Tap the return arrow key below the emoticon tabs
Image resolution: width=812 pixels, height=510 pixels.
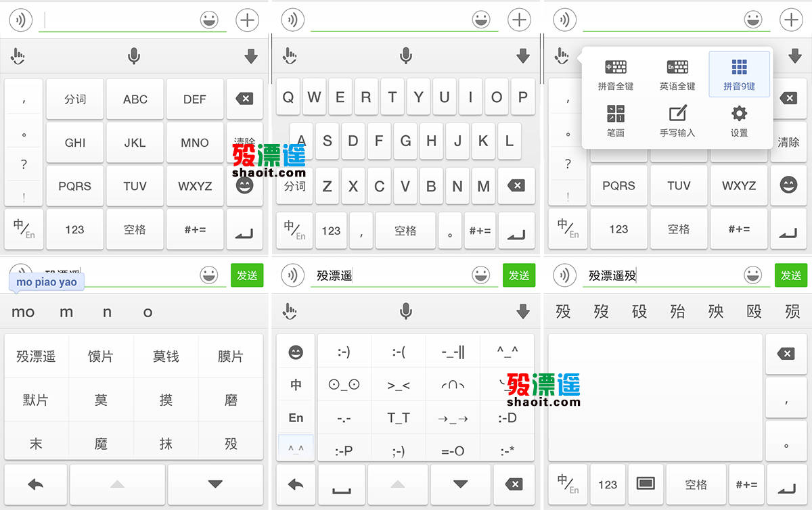[x=296, y=484]
